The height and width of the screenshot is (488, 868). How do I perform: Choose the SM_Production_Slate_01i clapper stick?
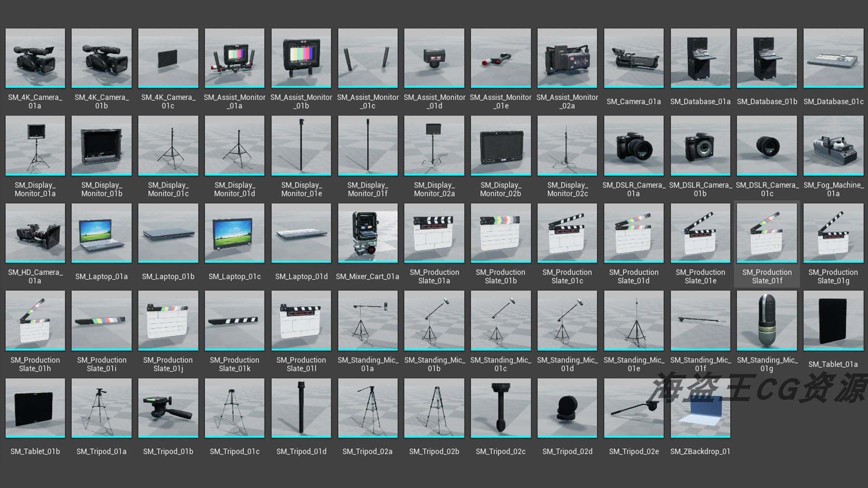[102, 320]
